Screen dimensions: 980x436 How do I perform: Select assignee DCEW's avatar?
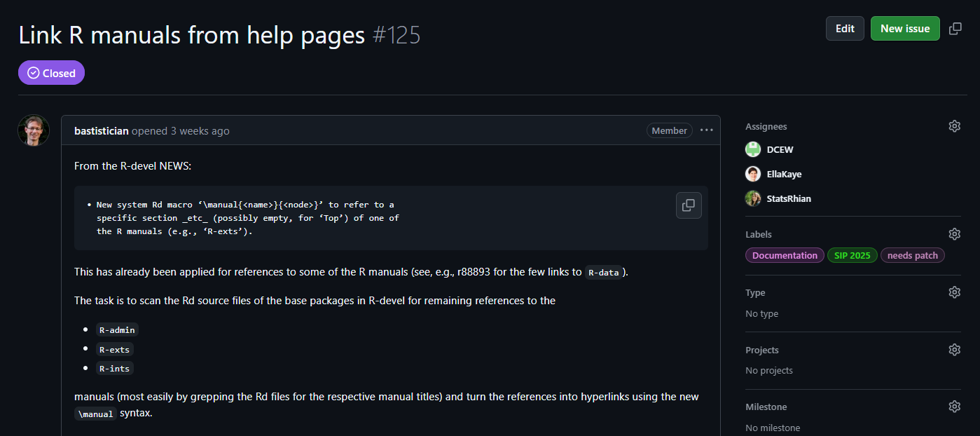752,149
